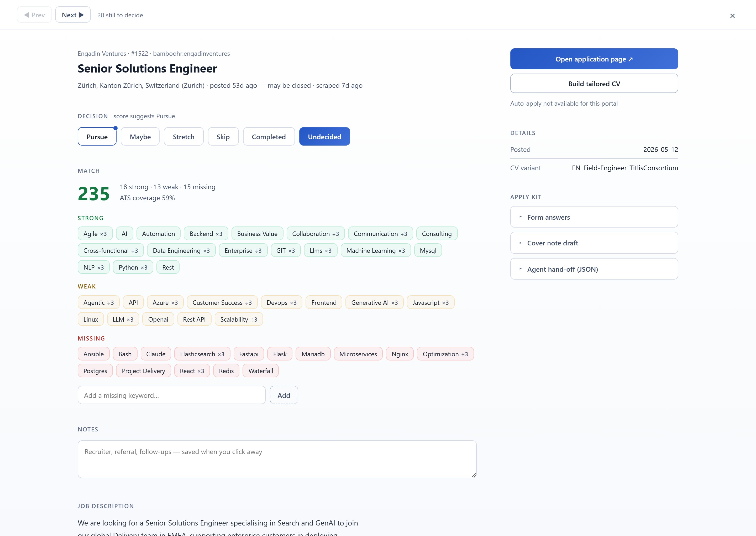Click the Linux weak keyword chip

91,319
